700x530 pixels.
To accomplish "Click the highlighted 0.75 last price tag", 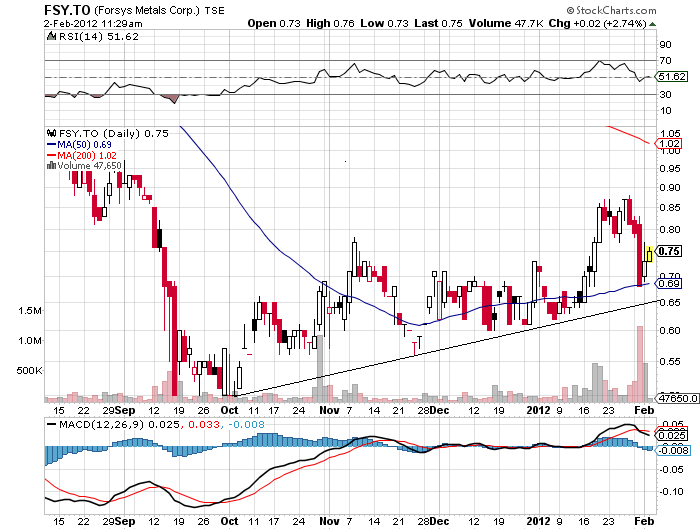I will pyautogui.click(x=670, y=251).
